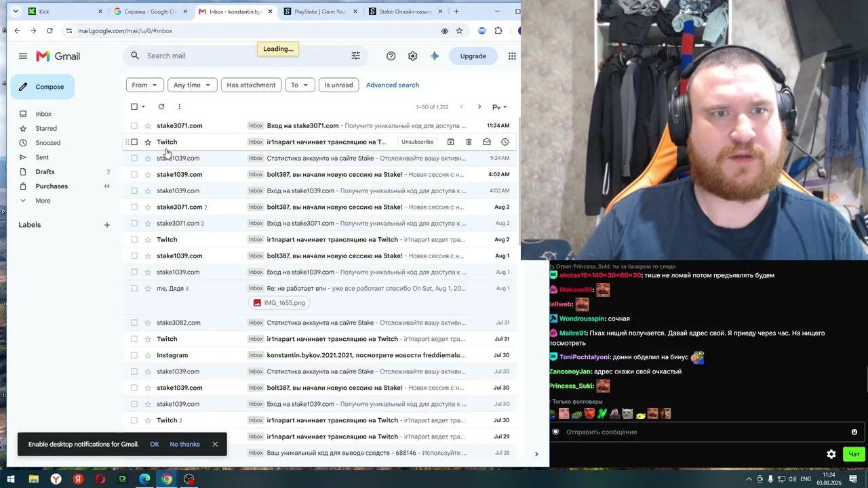
Task: Open File Explorer from the taskbar
Action: (33, 479)
